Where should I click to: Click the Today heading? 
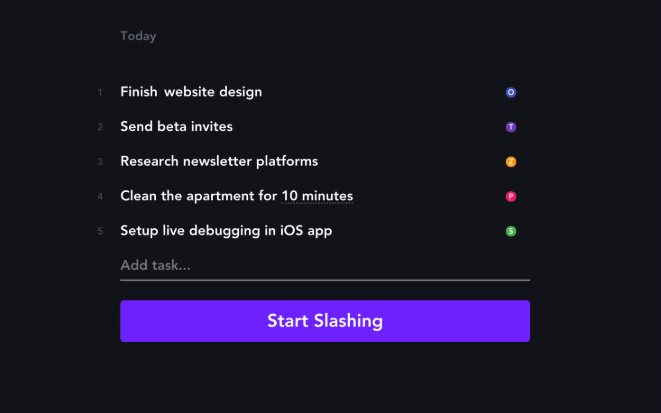click(x=138, y=36)
